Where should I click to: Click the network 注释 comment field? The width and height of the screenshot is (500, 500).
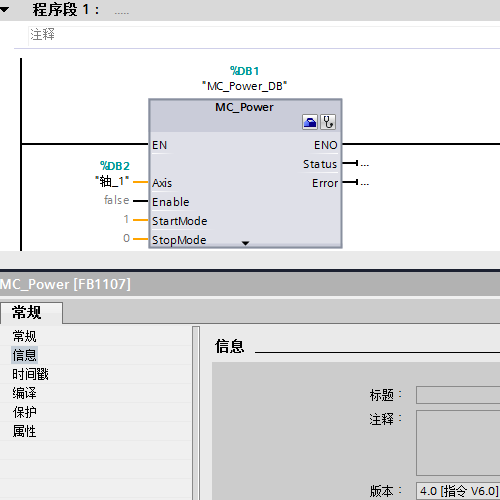(264, 35)
